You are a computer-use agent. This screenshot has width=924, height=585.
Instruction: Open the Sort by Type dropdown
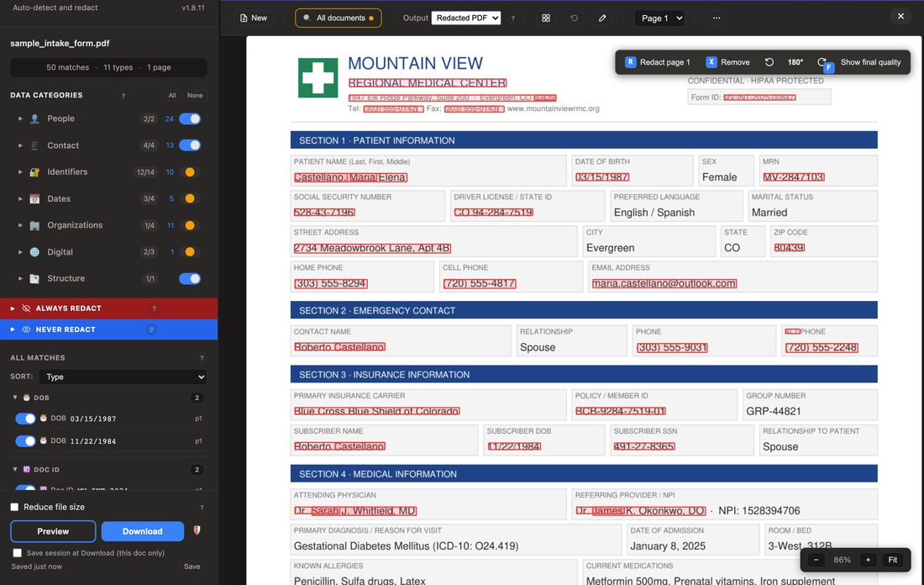[x=123, y=377]
